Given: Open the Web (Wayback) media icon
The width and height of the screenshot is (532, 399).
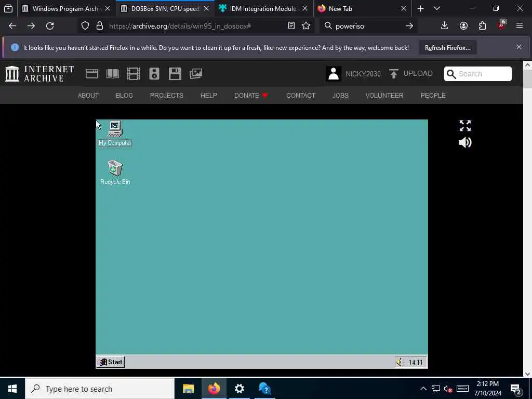Looking at the screenshot, I should click(91, 74).
